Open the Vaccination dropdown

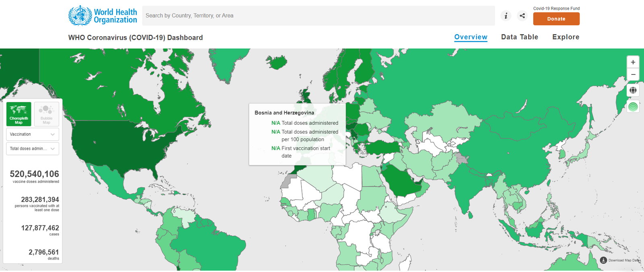tap(33, 134)
